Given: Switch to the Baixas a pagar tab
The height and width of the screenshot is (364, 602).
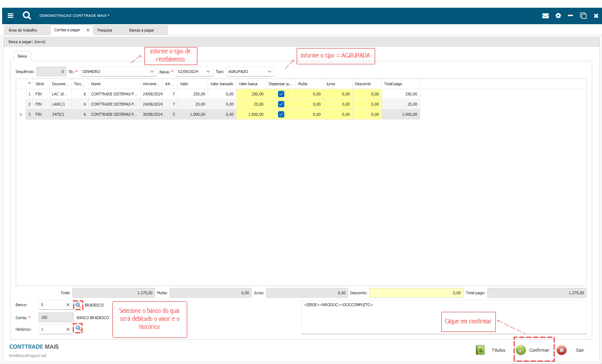Looking at the screenshot, I should click(142, 30).
